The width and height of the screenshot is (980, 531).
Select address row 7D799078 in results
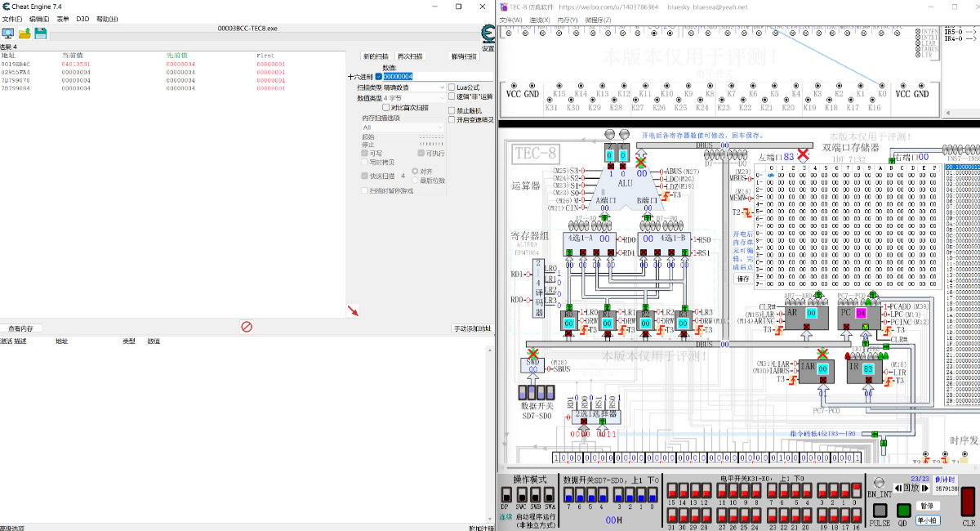(x=172, y=80)
